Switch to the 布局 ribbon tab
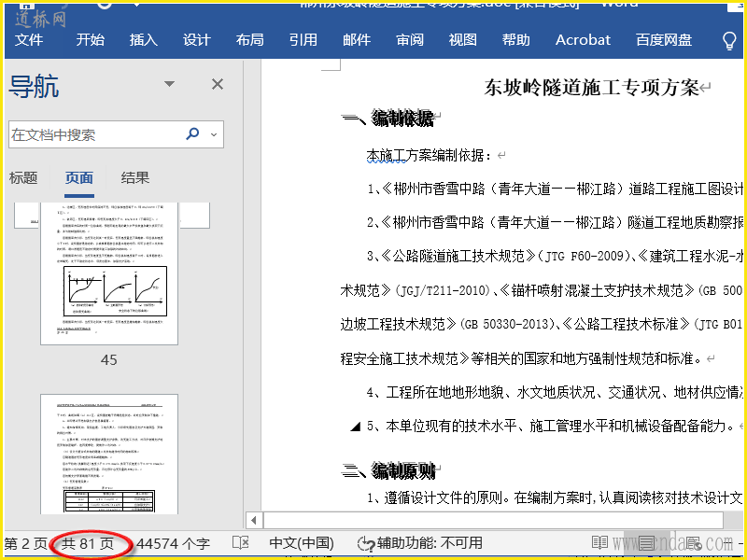The image size is (747, 560). click(249, 40)
